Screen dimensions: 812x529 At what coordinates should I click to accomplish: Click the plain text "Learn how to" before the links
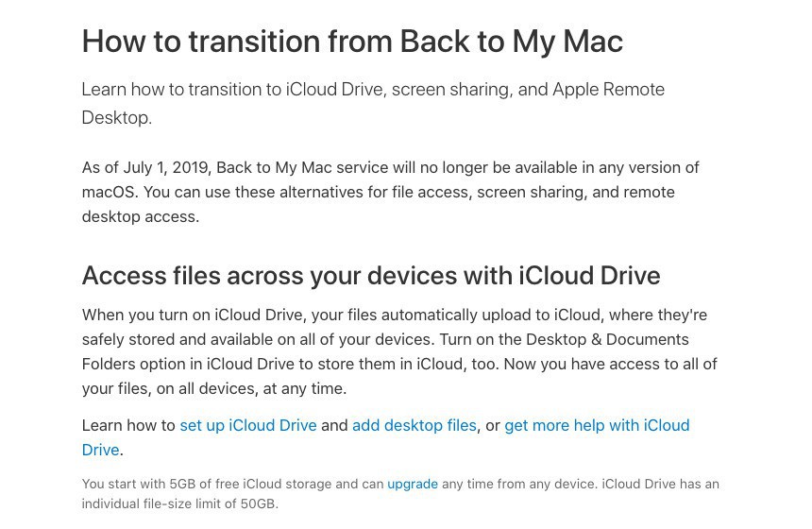tap(128, 426)
